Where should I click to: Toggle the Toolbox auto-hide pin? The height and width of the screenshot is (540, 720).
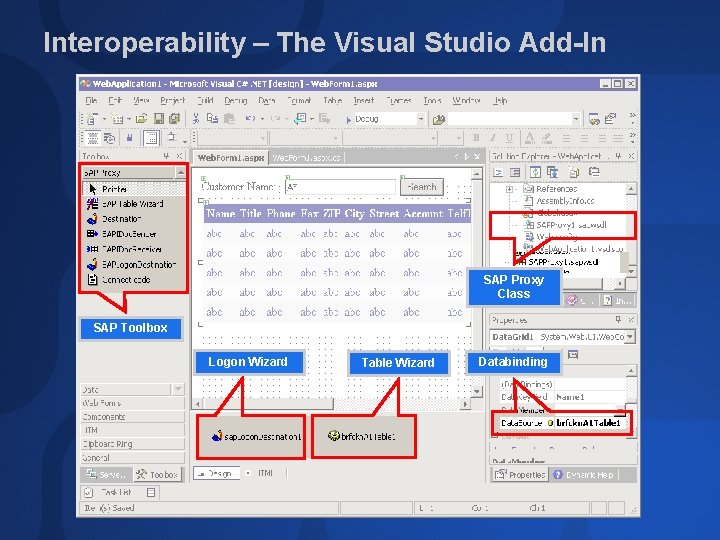pyautogui.click(x=166, y=156)
